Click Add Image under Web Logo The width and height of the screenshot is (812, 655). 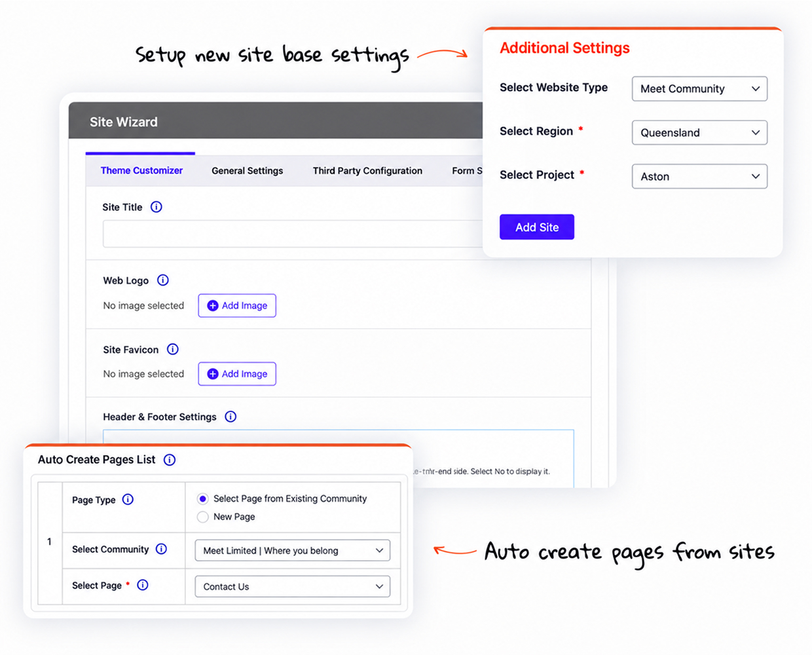point(237,305)
